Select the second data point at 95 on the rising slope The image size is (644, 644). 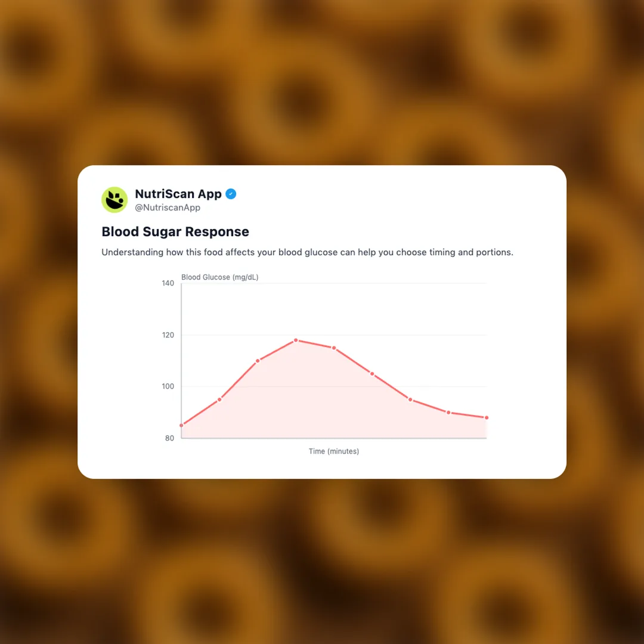[219, 400]
